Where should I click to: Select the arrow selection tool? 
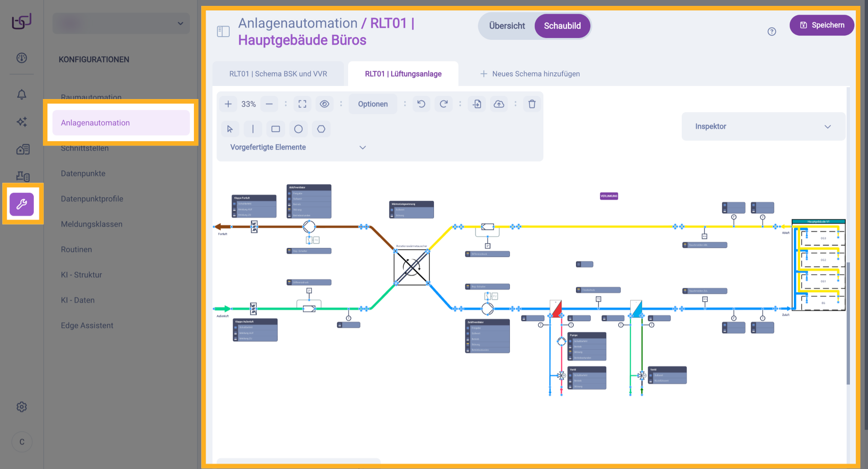tap(230, 128)
